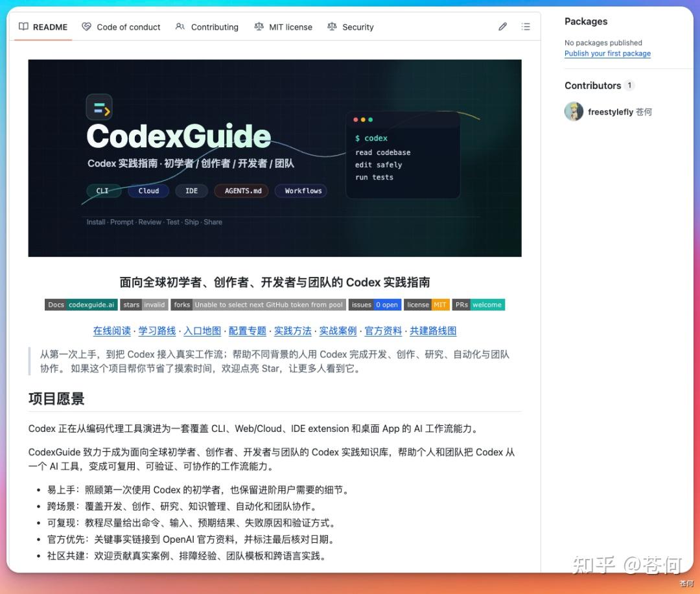Image resolution: width=700 pixels, height=594 pixels.
Task: Open the Contributors heading link
Action: (x=593, y=86)
